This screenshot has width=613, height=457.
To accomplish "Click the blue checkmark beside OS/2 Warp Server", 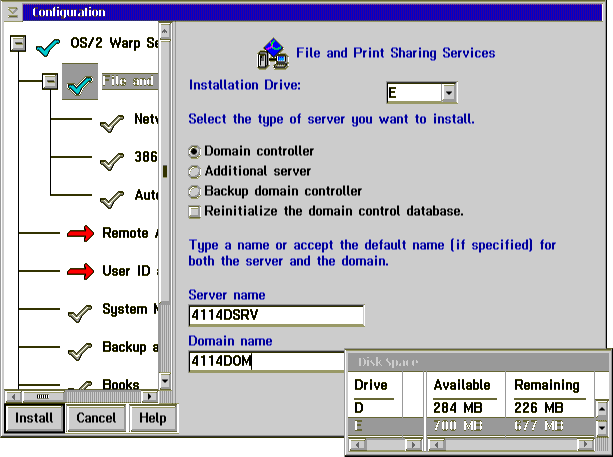I will [x=48, y=47].
